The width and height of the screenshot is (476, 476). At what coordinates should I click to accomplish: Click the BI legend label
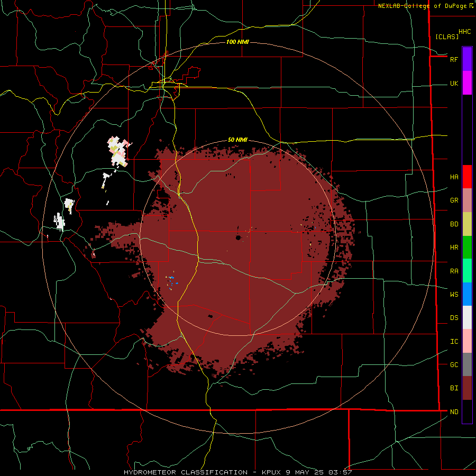click(x=454, y=388)
